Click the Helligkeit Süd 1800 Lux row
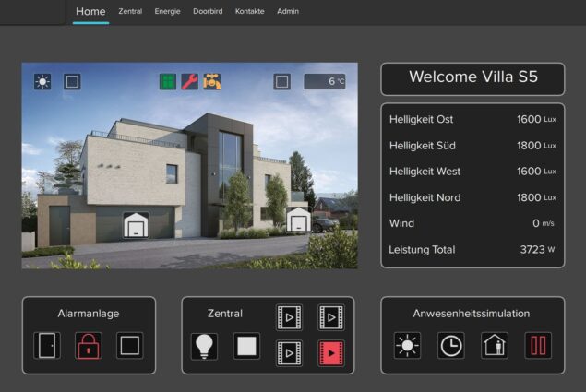The height and width of the screenshot is (392, 586). pyautogui.click(x=472, y=146)
